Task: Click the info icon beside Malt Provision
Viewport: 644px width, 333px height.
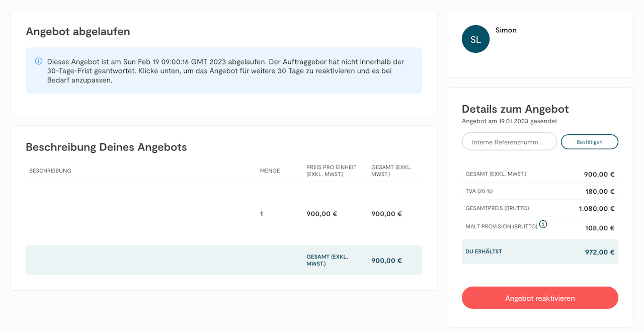Action: [x=543, y=224]
